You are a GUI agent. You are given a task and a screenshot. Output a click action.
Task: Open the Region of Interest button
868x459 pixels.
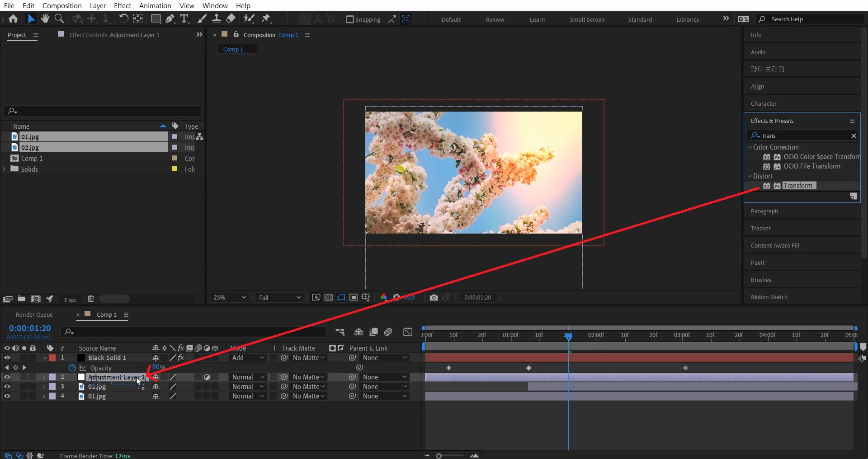tap(354, 297)
